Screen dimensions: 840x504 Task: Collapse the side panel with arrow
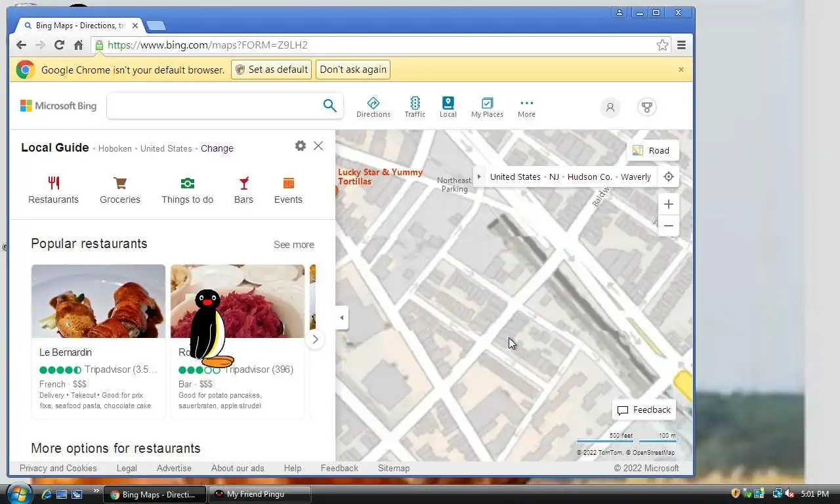[x=342, y=318]
